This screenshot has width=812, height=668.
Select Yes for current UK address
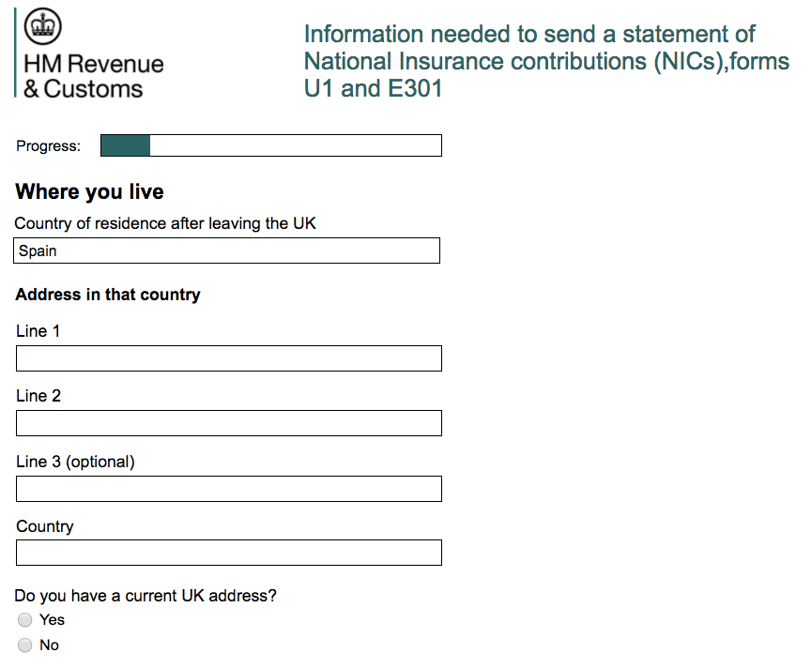(x=25, y=620)
